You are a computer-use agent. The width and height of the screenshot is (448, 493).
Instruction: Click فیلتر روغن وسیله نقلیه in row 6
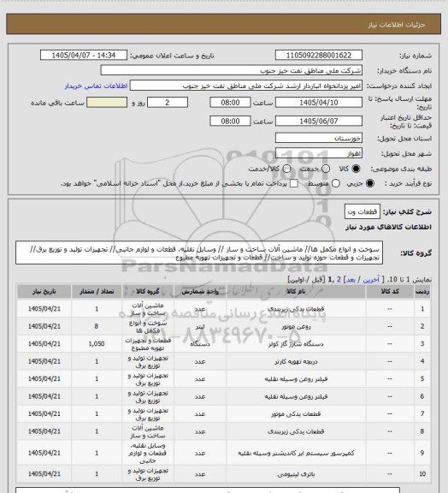pyautogui.click(x=296, y=396)
